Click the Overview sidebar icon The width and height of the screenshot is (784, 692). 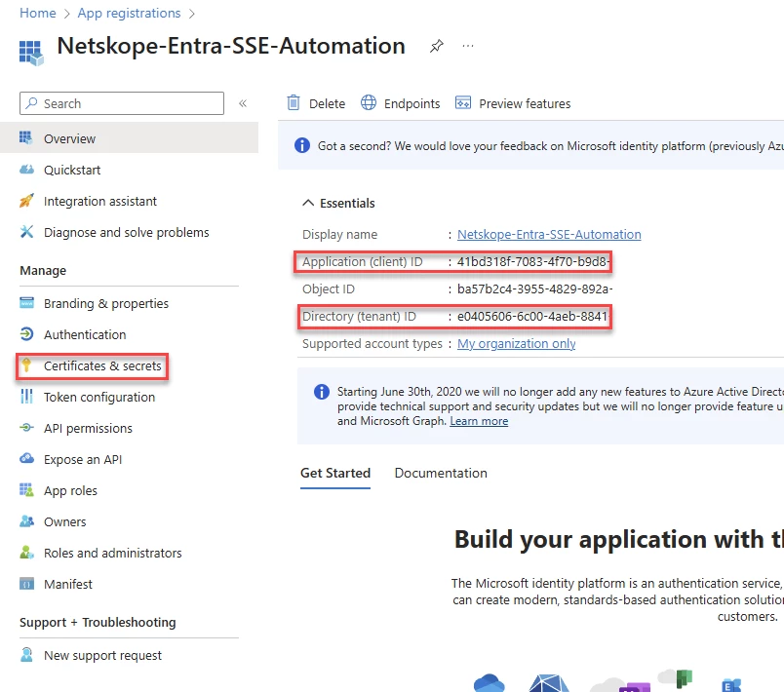[26, 137]
